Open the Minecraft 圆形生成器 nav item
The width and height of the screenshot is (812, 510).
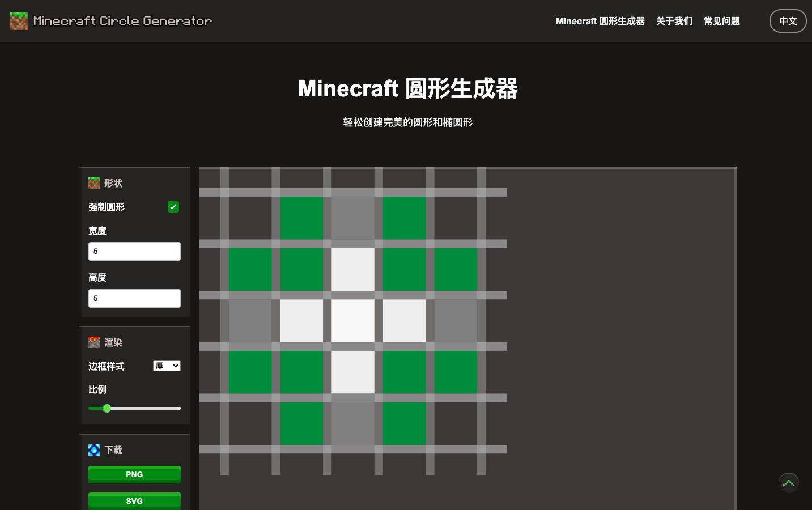pyautogui.click(x=600, y=21)
